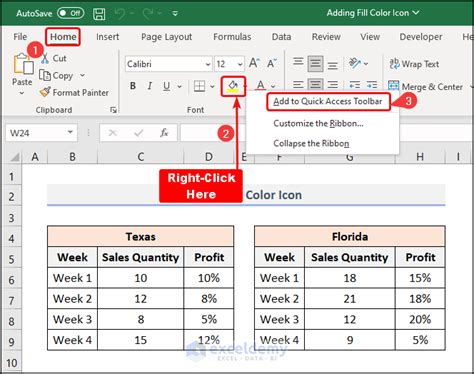Click the Select All corner triangle

coord(14,157)
